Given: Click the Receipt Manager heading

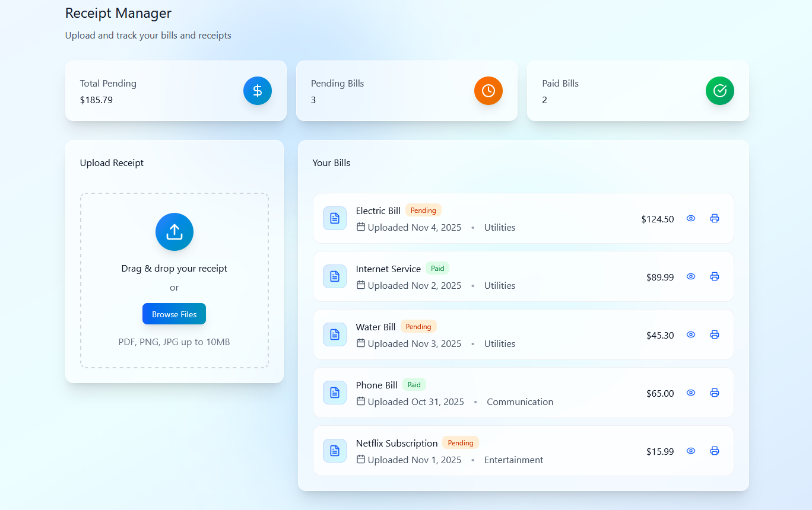Looking at the screenshot, I should tap(118, 13).
